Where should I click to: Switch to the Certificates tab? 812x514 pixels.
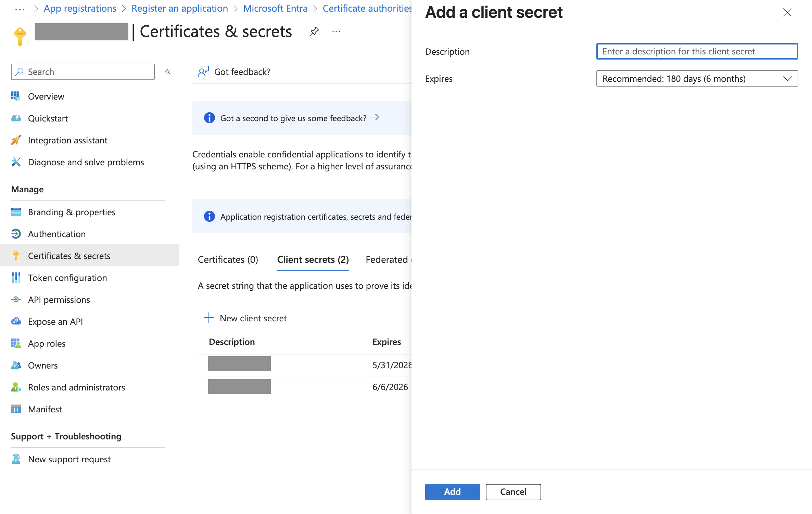tap(227, 259)
